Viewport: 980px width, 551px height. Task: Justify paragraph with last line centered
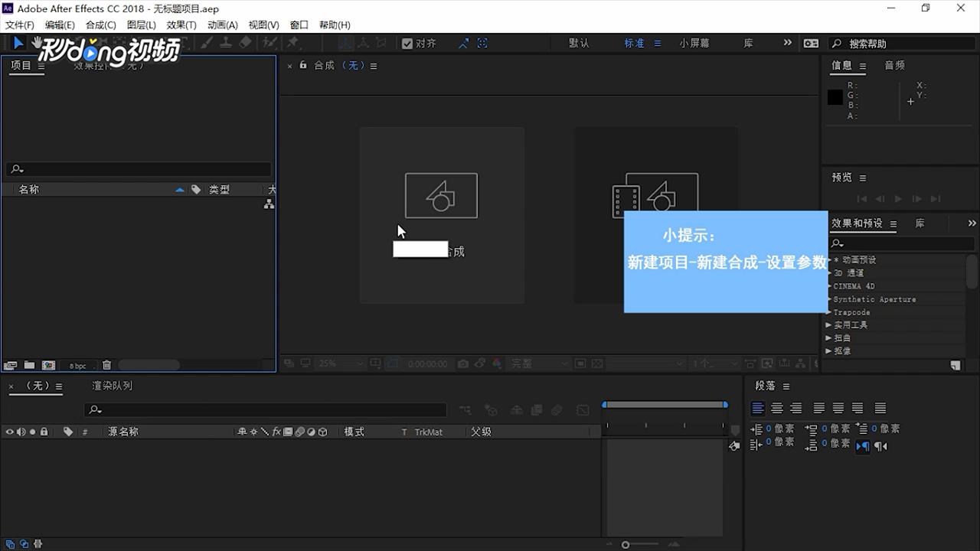coord(838,408)
